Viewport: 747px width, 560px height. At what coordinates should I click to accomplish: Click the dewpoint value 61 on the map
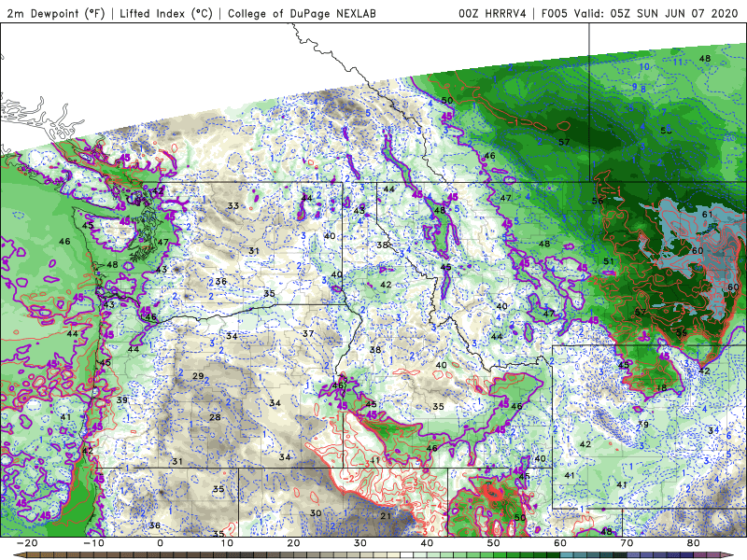point(708,215)
